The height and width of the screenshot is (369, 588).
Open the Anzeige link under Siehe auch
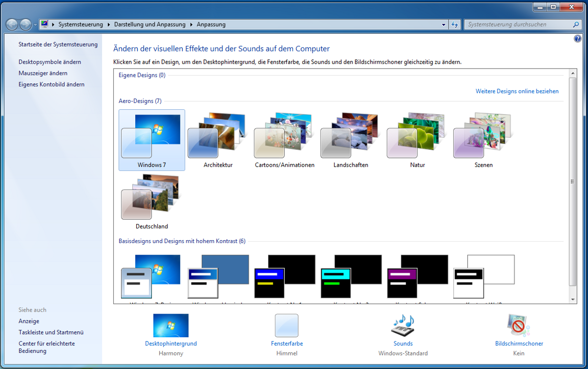point(29,321)
